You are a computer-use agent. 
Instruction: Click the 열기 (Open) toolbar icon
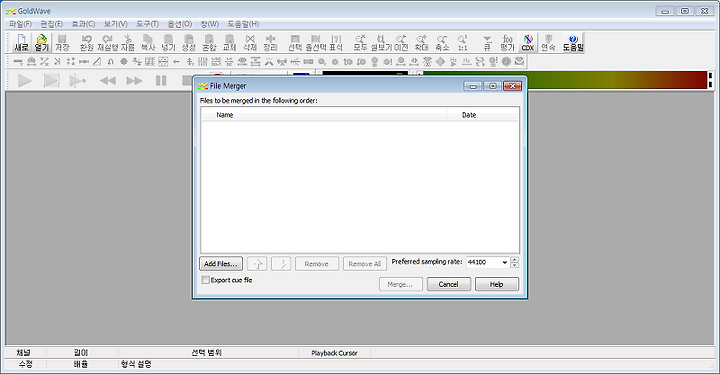click(x=41, y=43)
